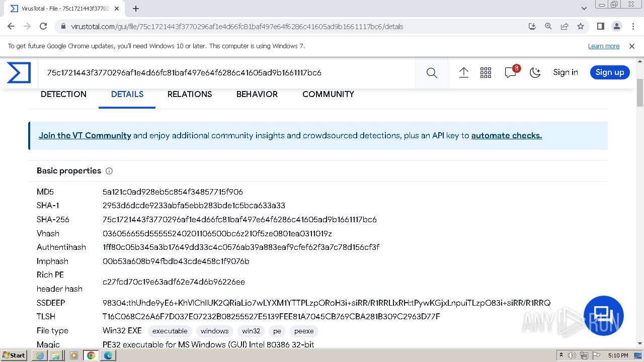
Task: Click the executable tag
Action: click(x=170, y=331)
